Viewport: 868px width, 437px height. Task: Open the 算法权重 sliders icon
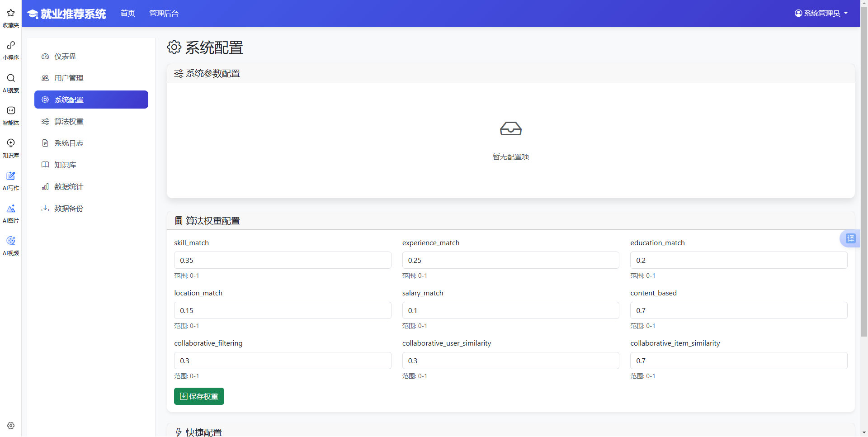click(45, 121)
